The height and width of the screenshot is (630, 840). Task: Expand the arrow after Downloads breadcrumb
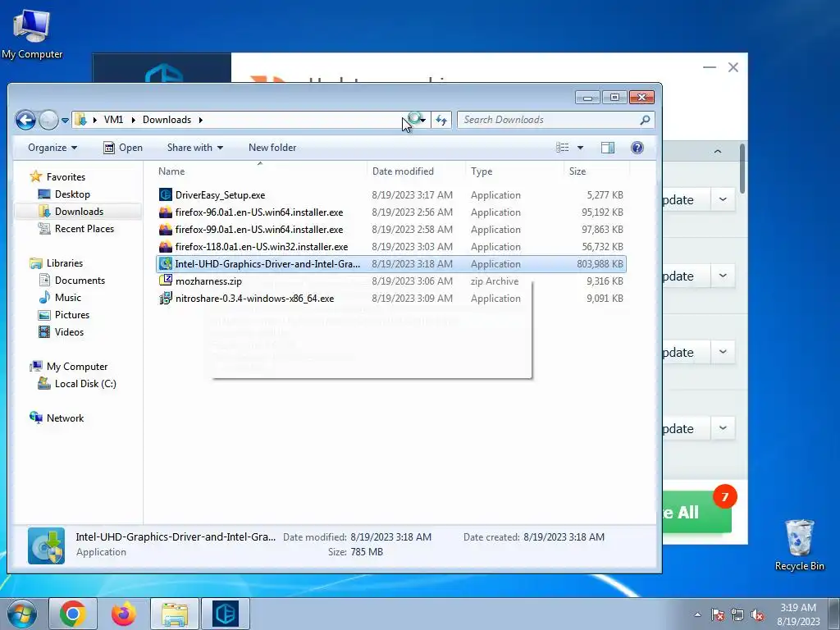coord(201,120)
